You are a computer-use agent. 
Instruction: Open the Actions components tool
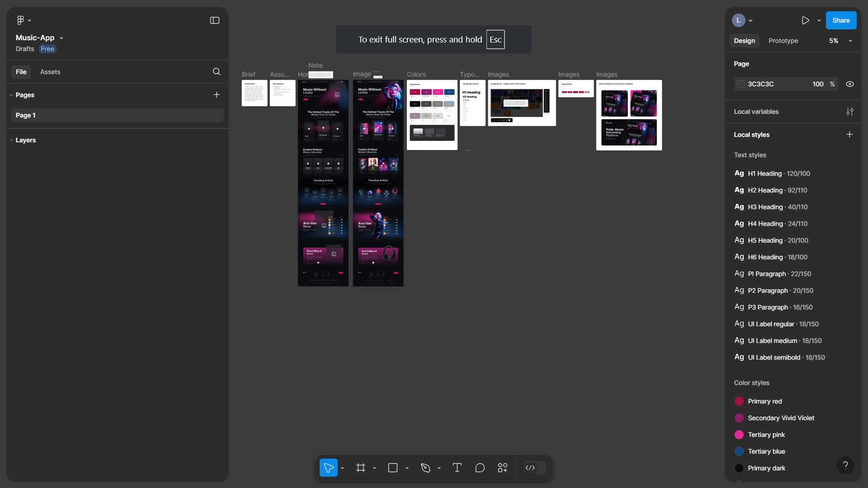[503, 468]
